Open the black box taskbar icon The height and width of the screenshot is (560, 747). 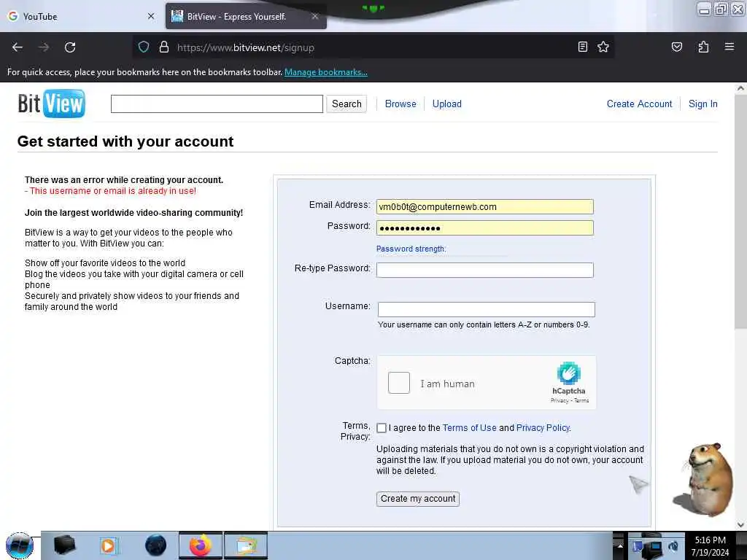[x=64, y=545]
